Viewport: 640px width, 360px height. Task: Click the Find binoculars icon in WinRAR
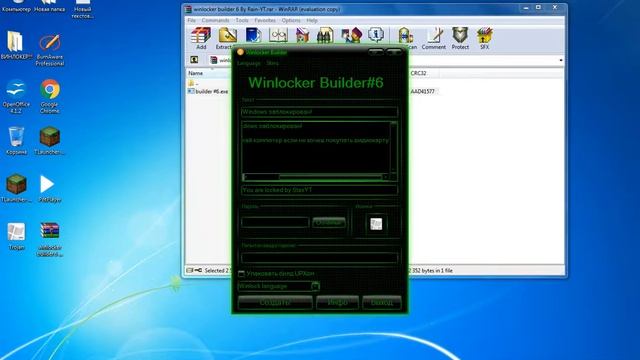[325, 36]
